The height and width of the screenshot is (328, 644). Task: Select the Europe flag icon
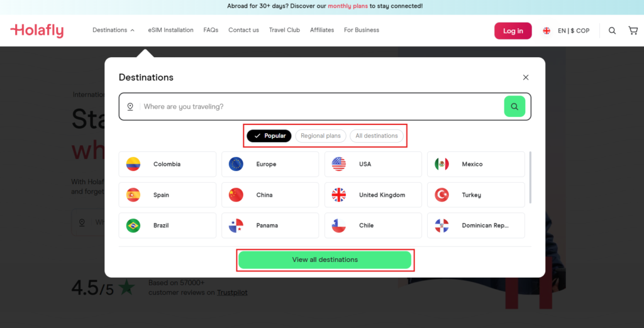click(x=236, y=164)
